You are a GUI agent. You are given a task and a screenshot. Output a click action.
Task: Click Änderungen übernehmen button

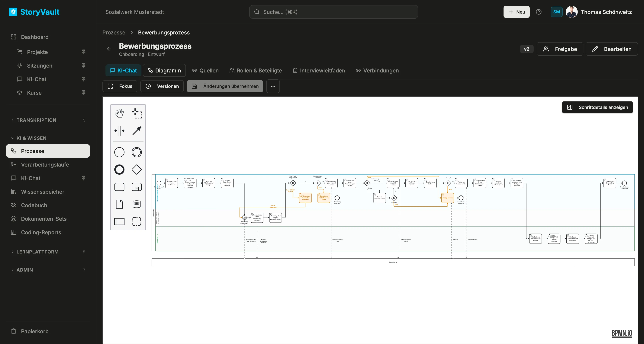225,86
